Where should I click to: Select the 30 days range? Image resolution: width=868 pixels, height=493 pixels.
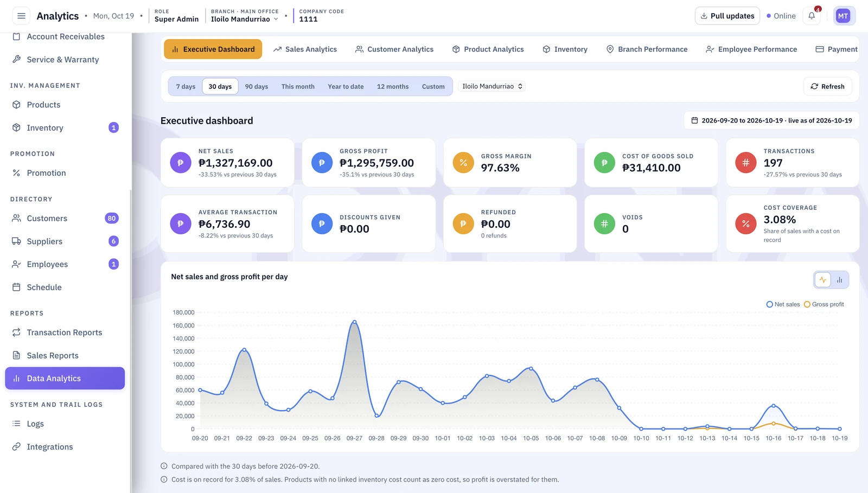point(220,86)
